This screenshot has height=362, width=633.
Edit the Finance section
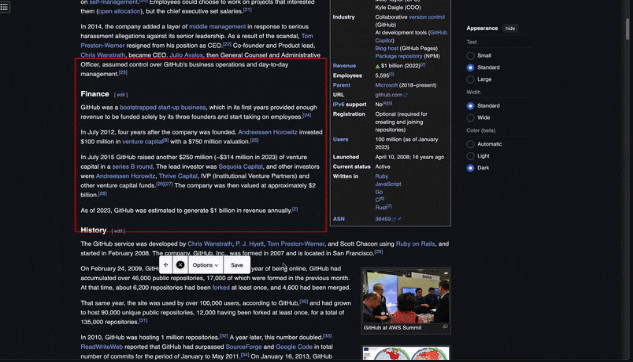coord(121,95)
